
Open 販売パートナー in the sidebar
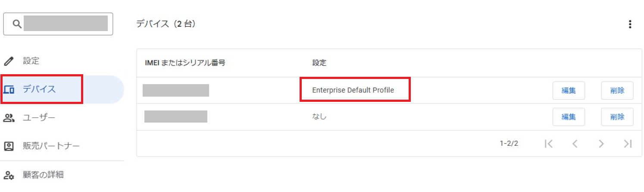pyautogui.click(x=51, y=146)
